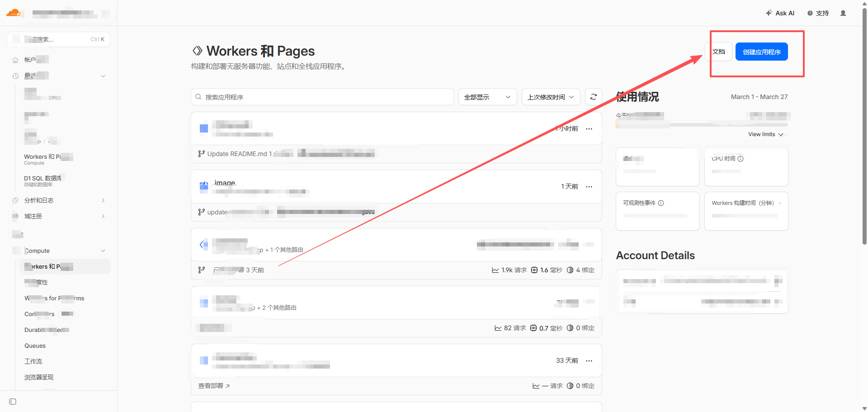
Task: Expand View limits
Action: coord(765,134)
